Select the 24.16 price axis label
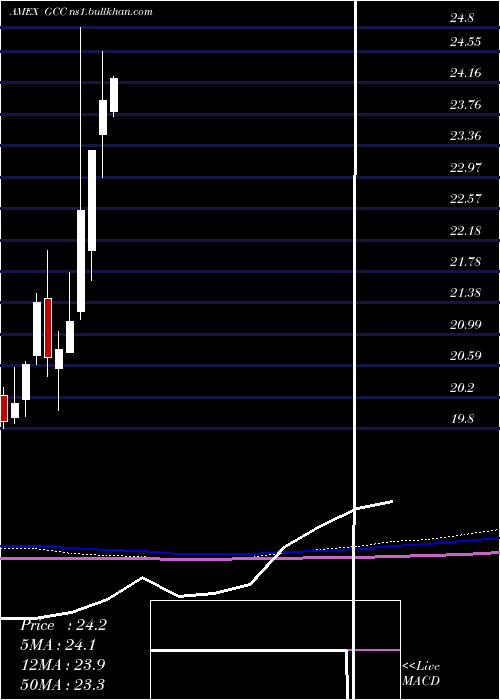 [466, 73]
